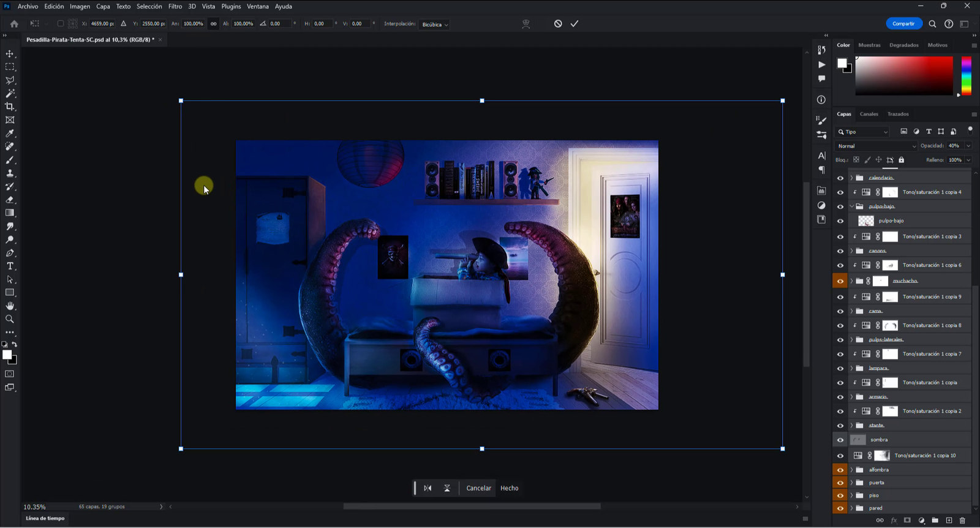Screen dimensions: 980x528
Task: Expand the calendario group
Action: coord(851,178)
